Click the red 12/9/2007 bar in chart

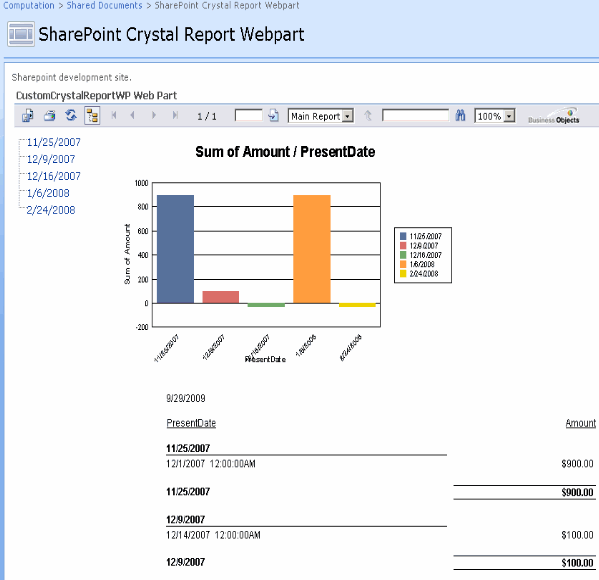[x=221, y=297]
